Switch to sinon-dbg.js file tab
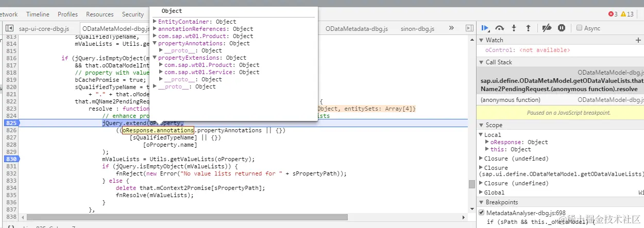Viewport: 644px width, 228px height. pos(418,29)
